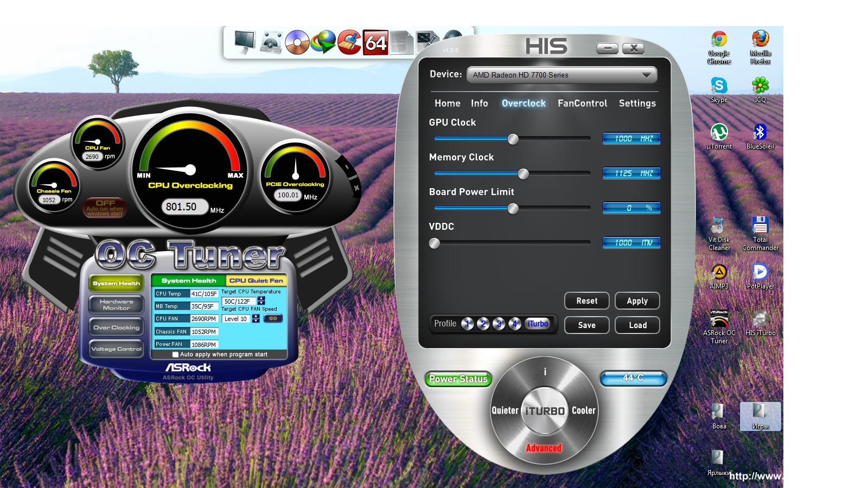This screenshot has height=488, width=868.
Task: Open the FanControl tab
Action: pyautogui.click(x=582, y=103)
